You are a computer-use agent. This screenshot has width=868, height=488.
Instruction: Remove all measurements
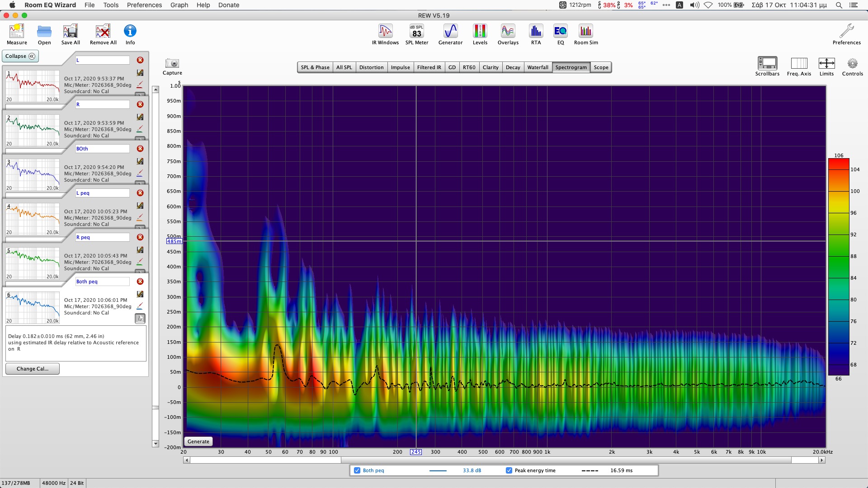click(x=103, y=34)
